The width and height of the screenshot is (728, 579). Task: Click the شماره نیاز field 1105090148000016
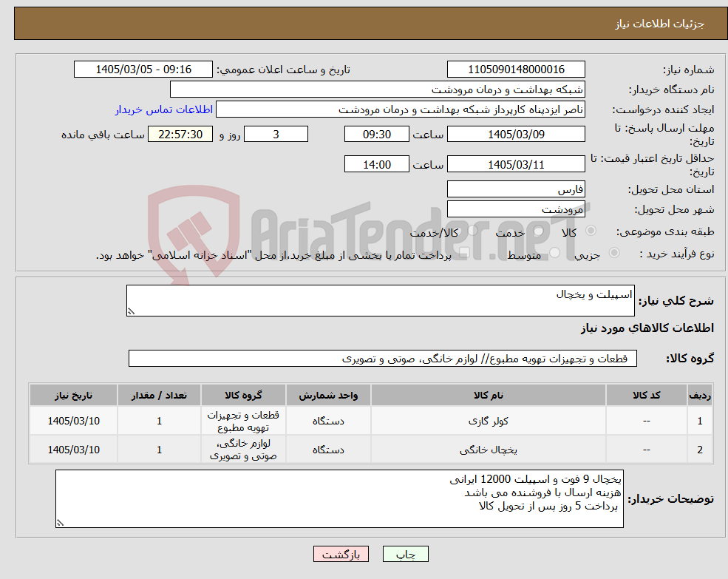tap(516, 70)
